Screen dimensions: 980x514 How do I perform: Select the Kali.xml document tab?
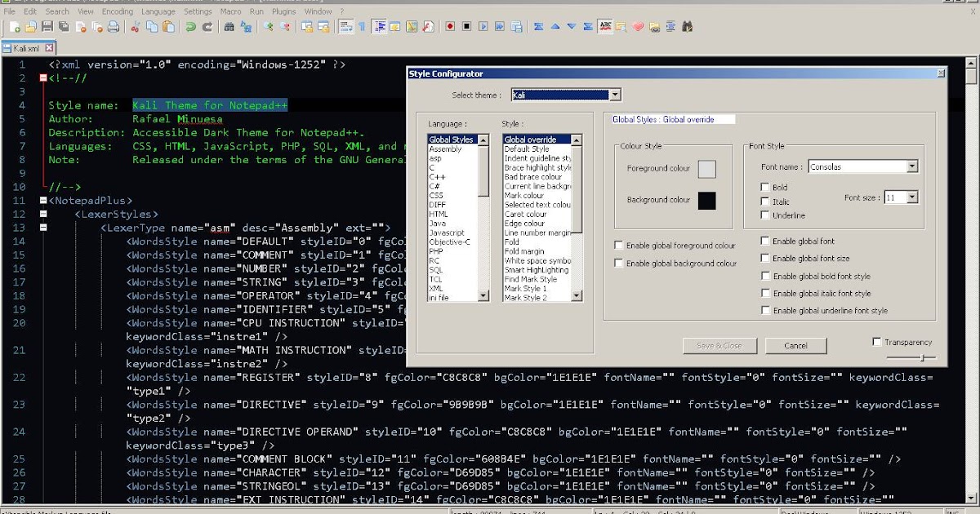point(24,47)
